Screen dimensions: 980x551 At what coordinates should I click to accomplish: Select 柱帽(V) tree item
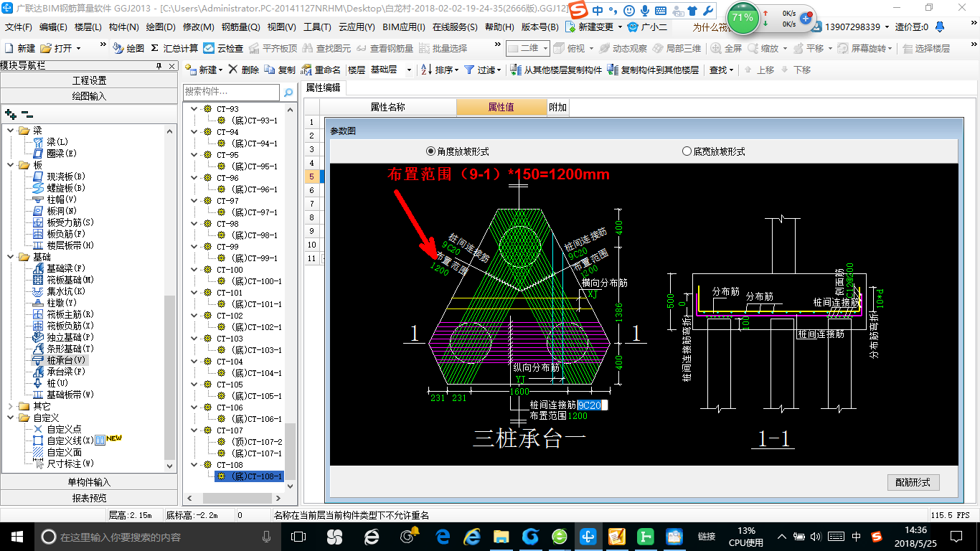coord(62,199)
